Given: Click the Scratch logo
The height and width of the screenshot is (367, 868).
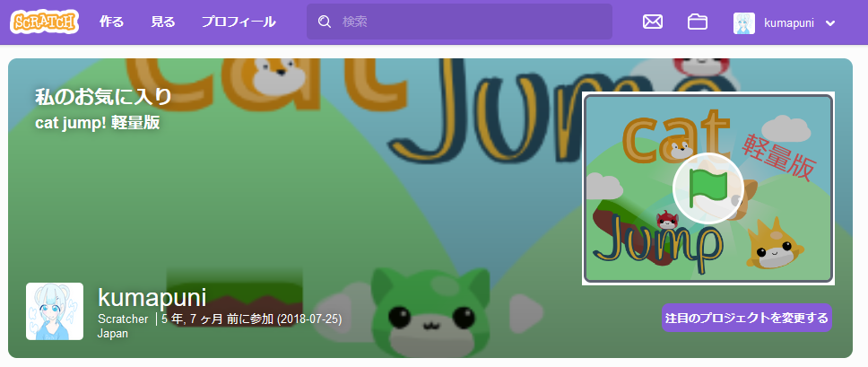Looking at the screenshot, I should pyautogui.click(x=44, y=22).
